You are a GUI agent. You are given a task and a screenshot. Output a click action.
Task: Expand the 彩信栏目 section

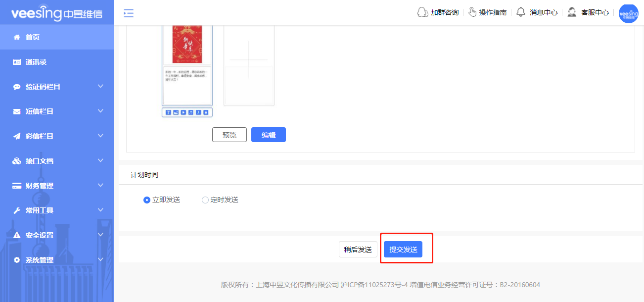57,136
